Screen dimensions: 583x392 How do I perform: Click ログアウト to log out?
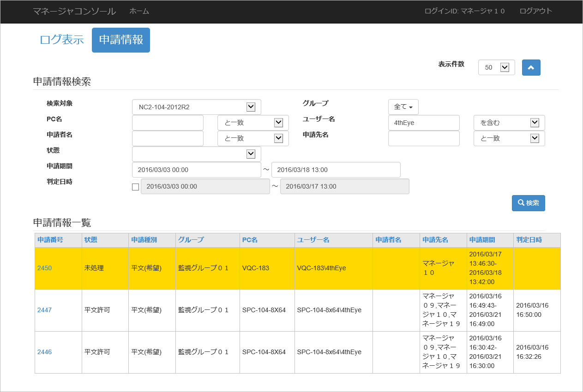pos(535,11)
